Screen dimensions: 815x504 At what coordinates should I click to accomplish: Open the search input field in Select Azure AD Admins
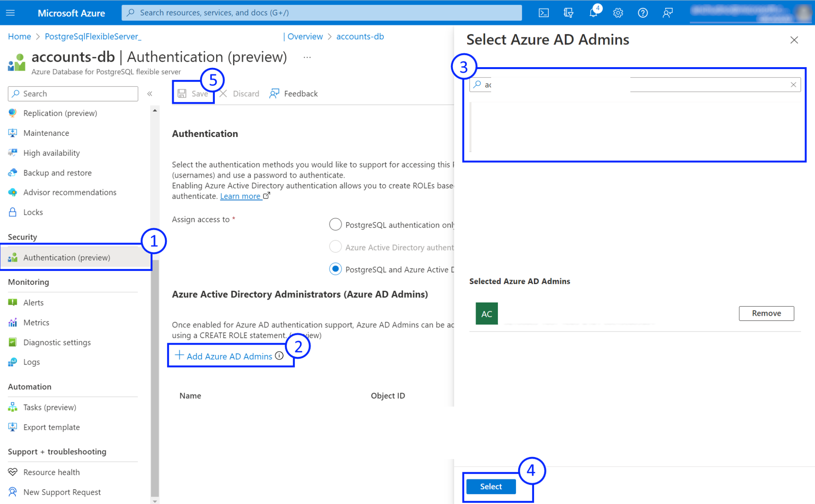pyautogui.click(x=635, y=84)
